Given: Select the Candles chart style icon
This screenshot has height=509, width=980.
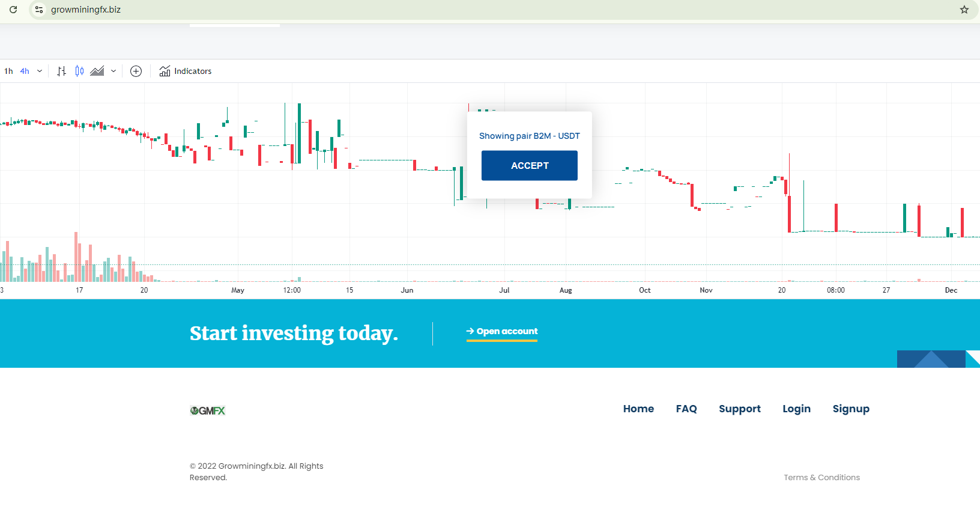Looking at the screenshot, I should [x=79, y=71].
